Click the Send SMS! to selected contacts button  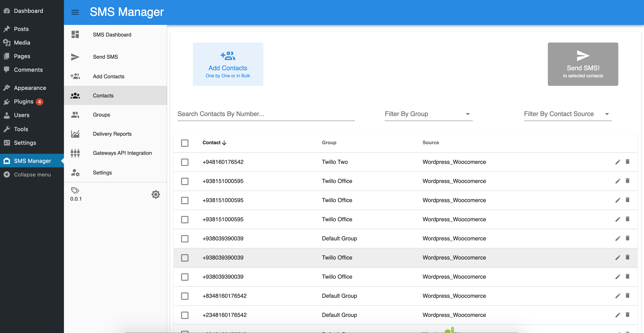coord(583,64)
